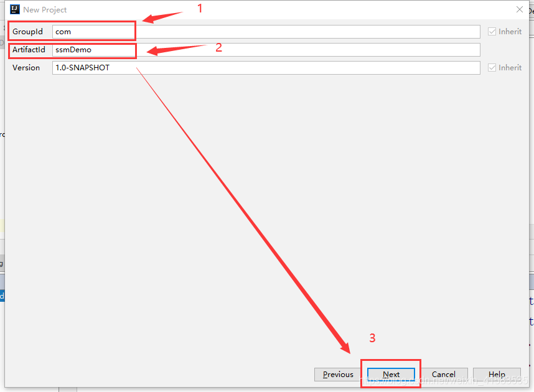Click the Inherit text beside Version
The width and height of the screenshot is (534, 392).
coord(510,68)
